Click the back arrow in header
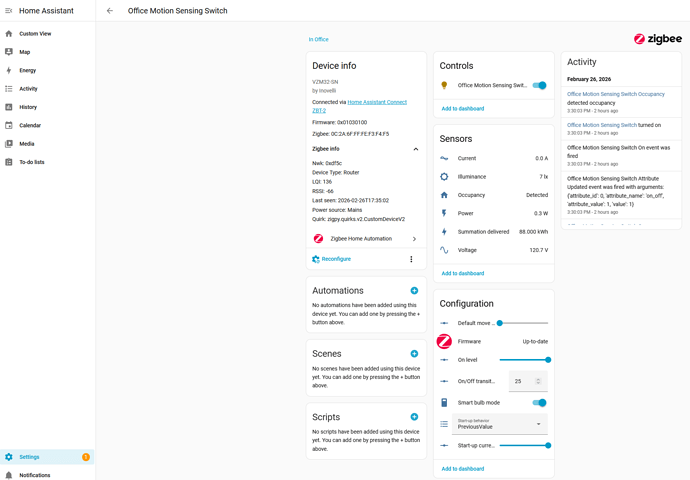Screen dimensions: 690x480 click(x=110, y=11)
